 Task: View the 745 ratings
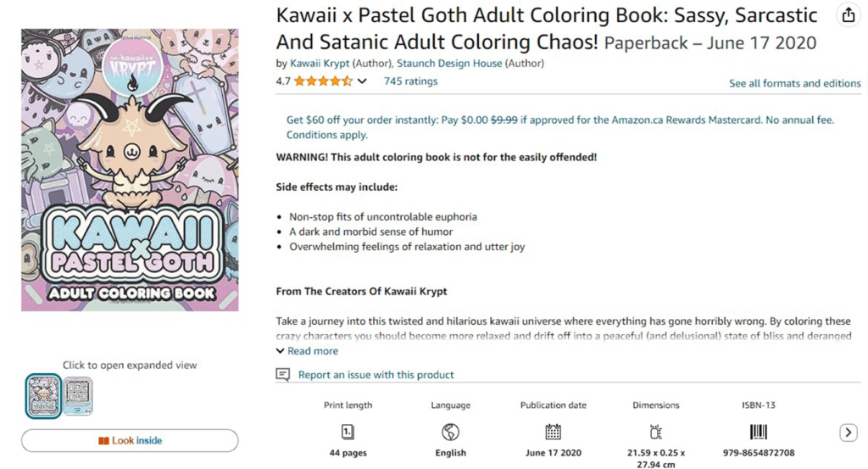pyautogui.click(x=410, y=81)
